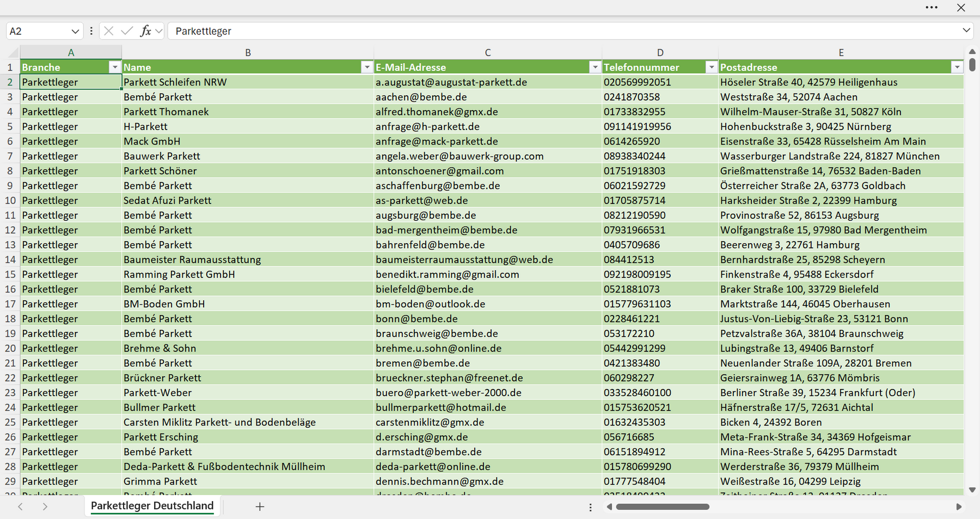Select cell Höseler Straße 40, 42579 Heiligenhaus
Screen dimensions: 980x519
pos(841,82)
